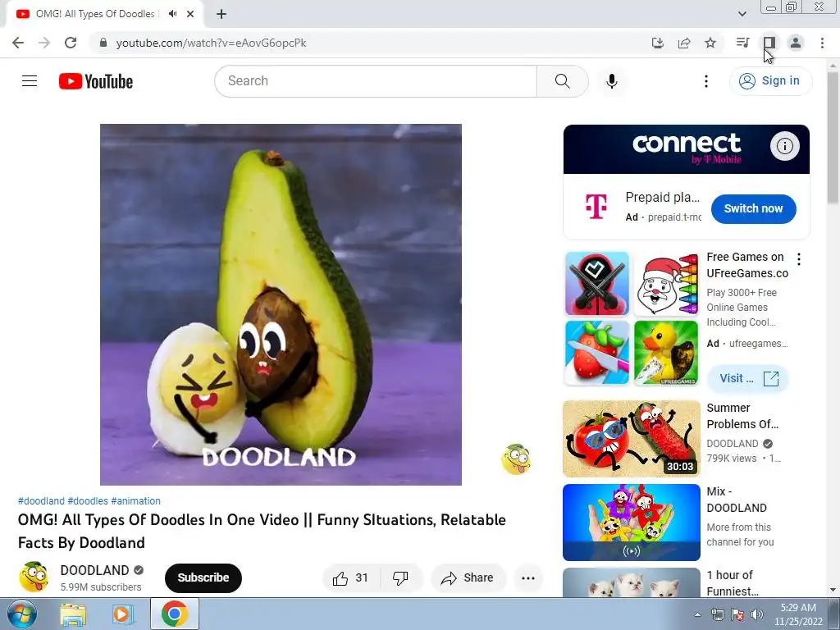Open the Summer Problems video thumbnail
The image size is (840, 630).
(x=632, y=439)
